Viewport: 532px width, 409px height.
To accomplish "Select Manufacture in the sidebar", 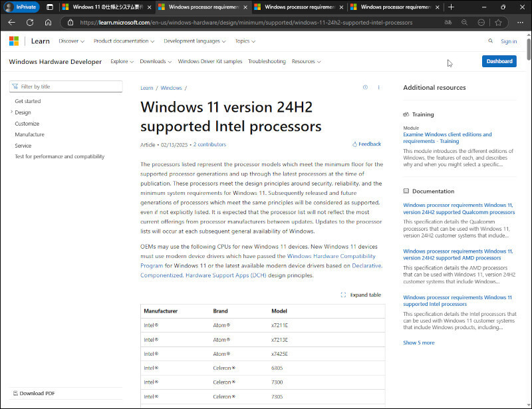I will 29,134.
